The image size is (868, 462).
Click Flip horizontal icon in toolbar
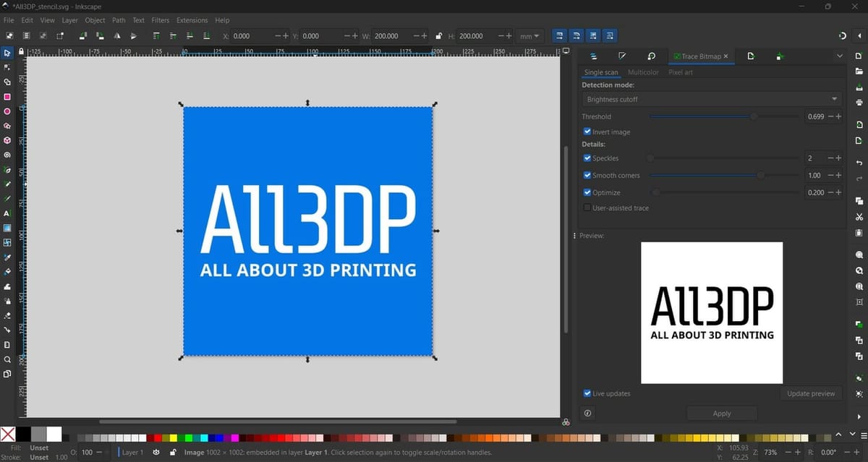(x=116, y=35)
